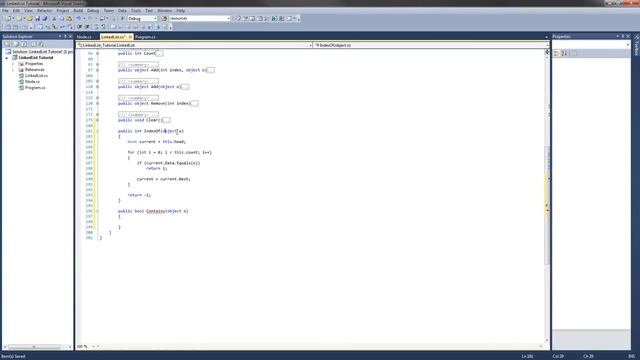Open the File menu

pyautogui.click(x=5, y=11)
